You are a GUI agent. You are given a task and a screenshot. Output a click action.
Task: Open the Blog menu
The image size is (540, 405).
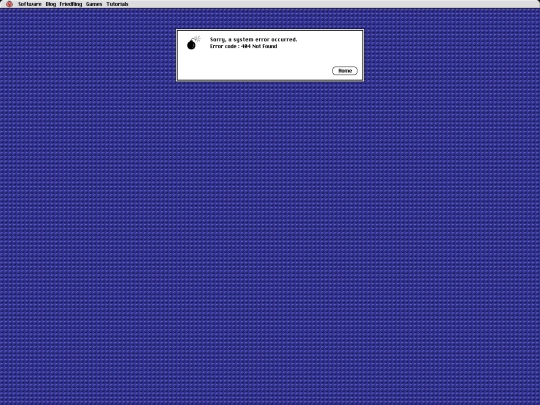pos(51,4)
